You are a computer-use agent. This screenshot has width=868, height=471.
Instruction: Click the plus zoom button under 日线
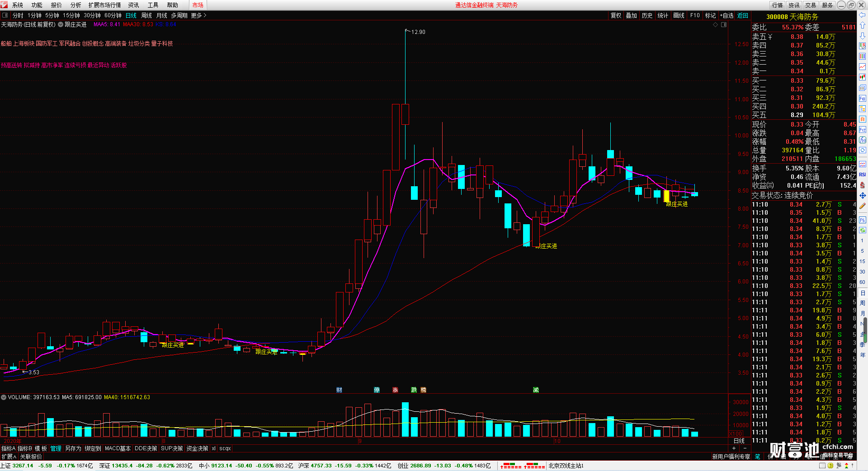734,448
